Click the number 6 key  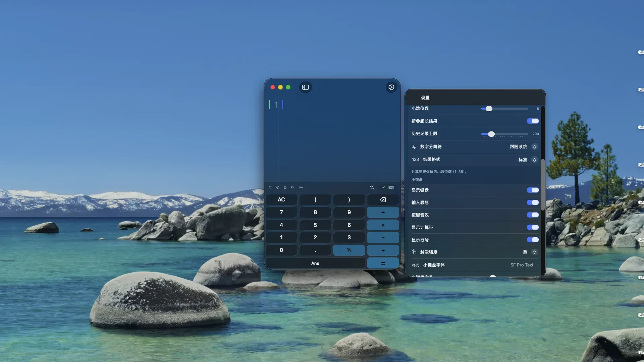[x=349, y=225]
